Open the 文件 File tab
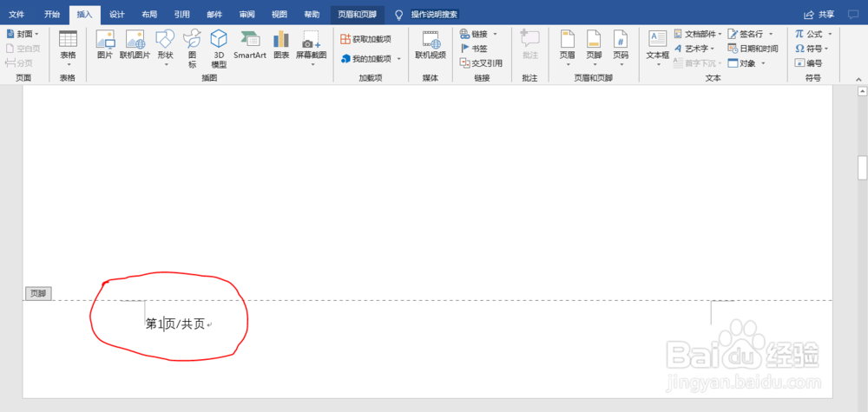The image size is (868, 412). (16, 15)
